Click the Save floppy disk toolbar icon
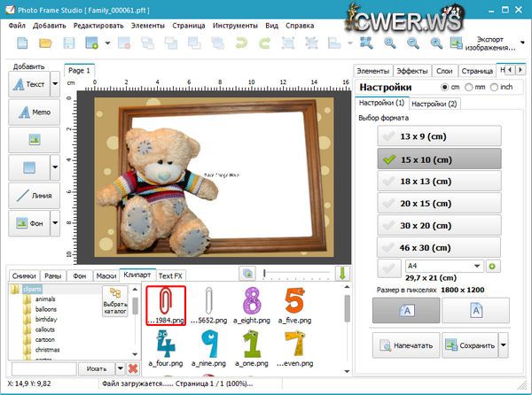Viewport: 532px width, 395px height. click(67, 43)
